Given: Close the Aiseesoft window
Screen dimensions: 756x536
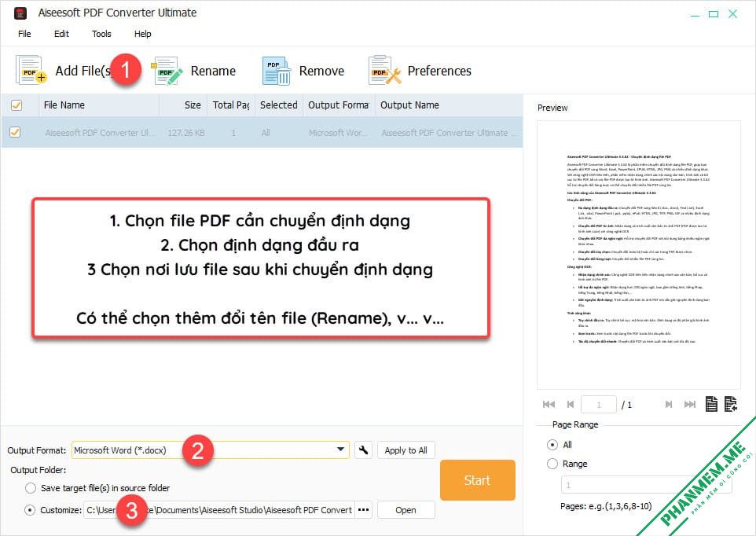Looking at the screenshot, I should pos(733,14).
